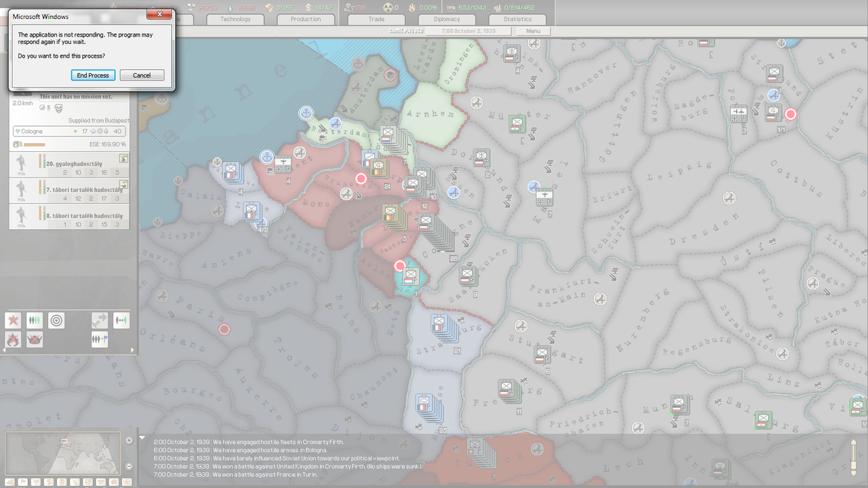This screenshot has height=488, width=868.
Task: Select the unit stack near Mulhouse
Action: click(x=429, y=408)
